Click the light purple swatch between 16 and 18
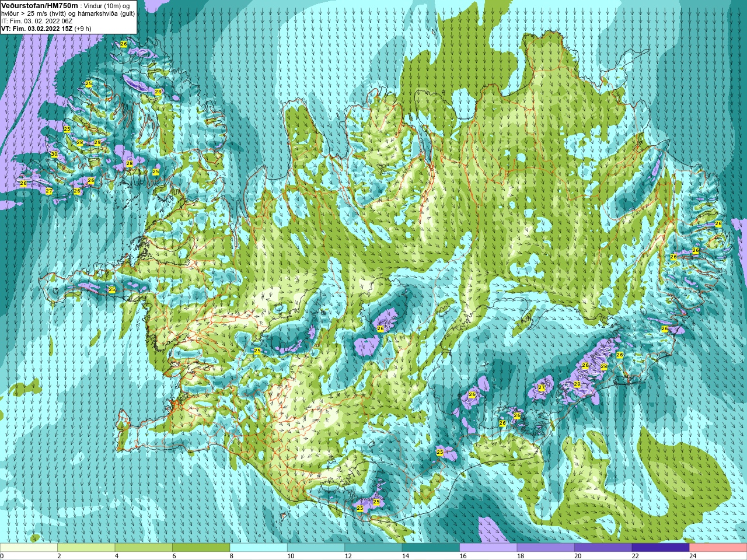Image resolution: width=747 pixels, height=560 pixels. pyautogui.click(x=488, y=548)
